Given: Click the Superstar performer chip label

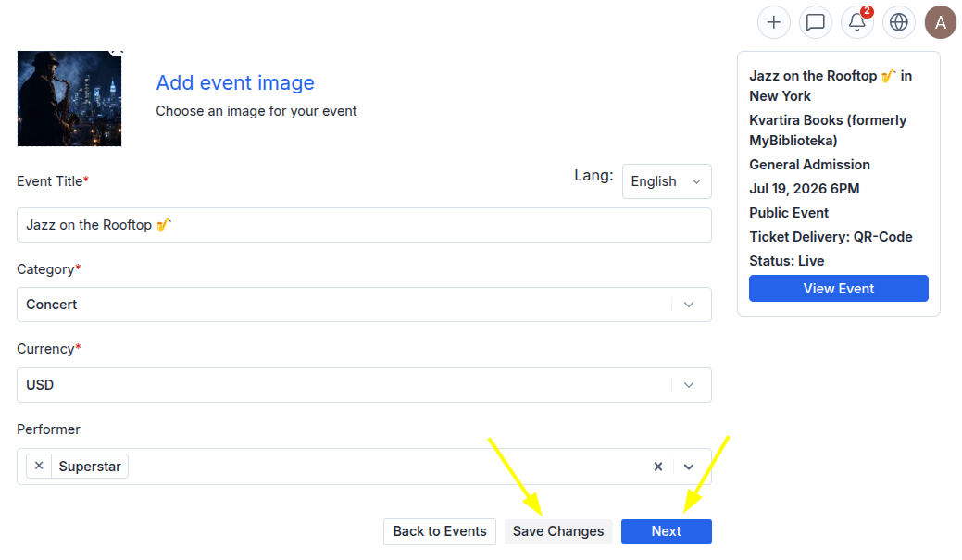Looking at the screenshot, I should 90,467.
